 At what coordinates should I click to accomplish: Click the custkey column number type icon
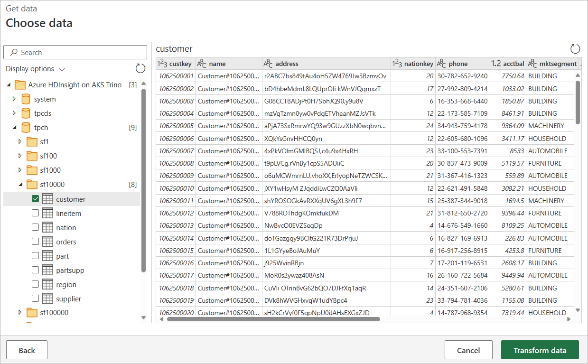coord(162,64)
